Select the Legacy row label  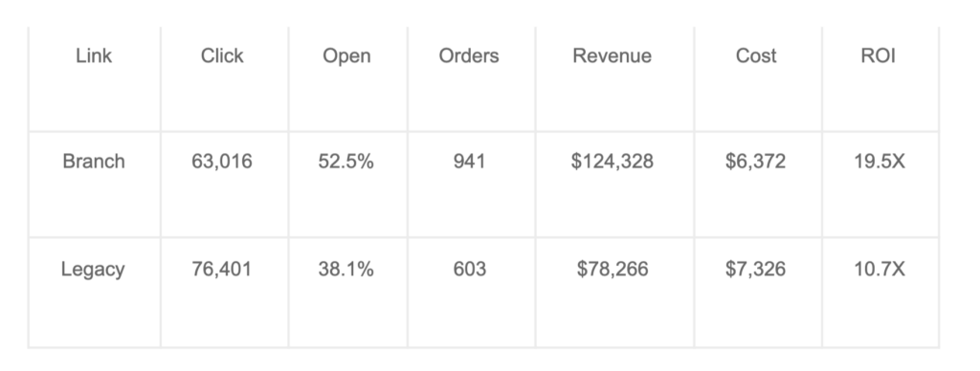93,270
